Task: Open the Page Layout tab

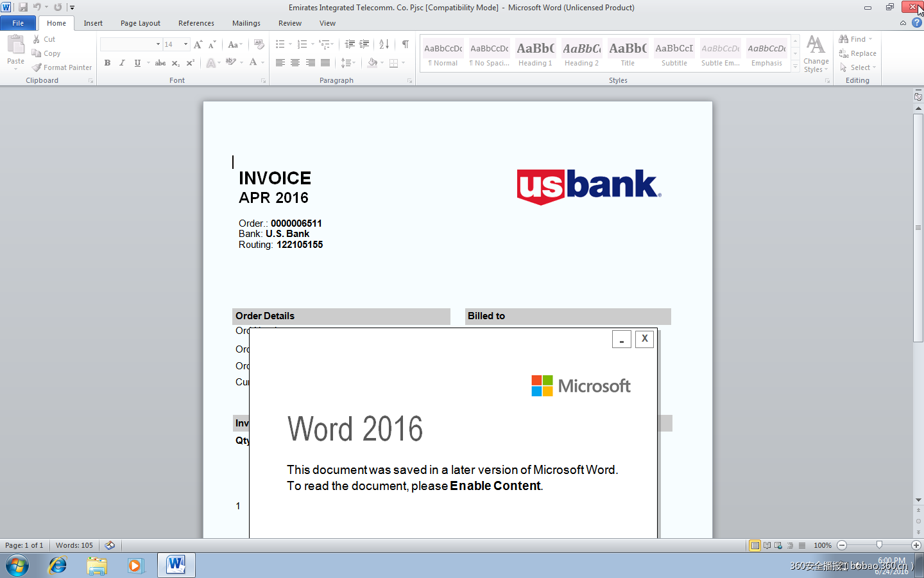Action: (x=140, y=23)
